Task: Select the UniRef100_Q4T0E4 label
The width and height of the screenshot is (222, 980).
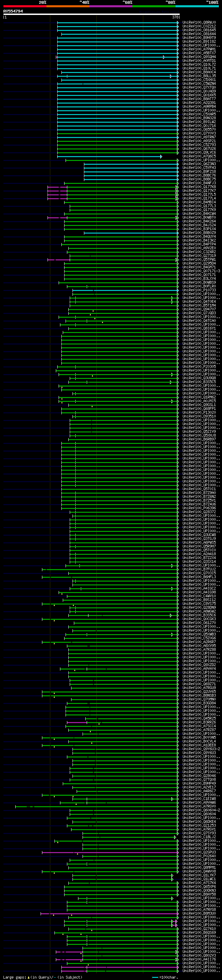Action: point(199,301)
